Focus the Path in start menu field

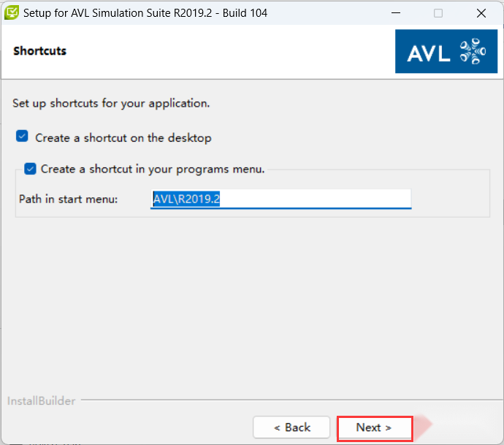tap(281, 199)
